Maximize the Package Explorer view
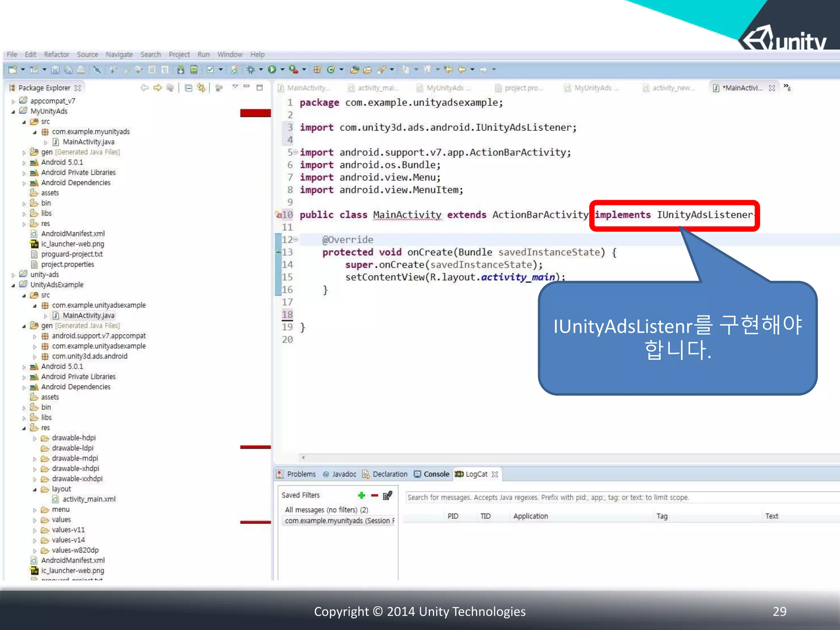 pyautogui.click(x=260, y=87)
